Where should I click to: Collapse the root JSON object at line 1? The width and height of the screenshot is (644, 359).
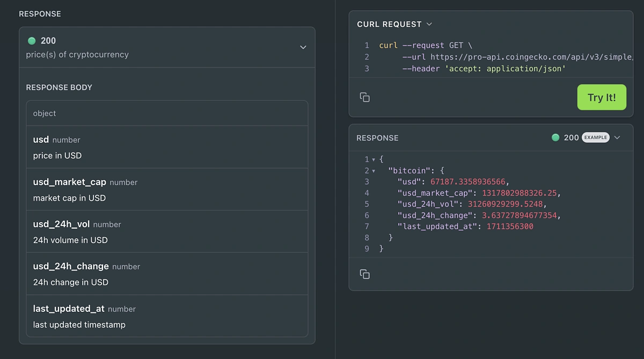coord(374,160)
